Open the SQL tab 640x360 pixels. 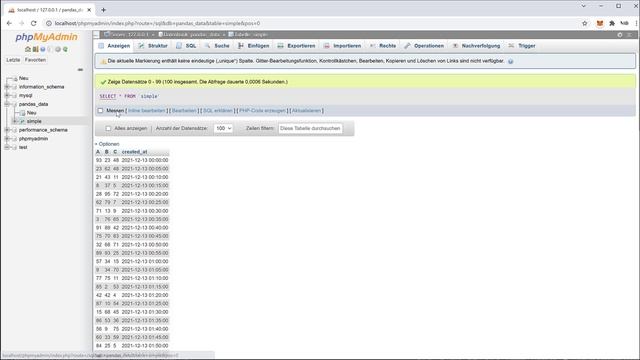[187, 46]
